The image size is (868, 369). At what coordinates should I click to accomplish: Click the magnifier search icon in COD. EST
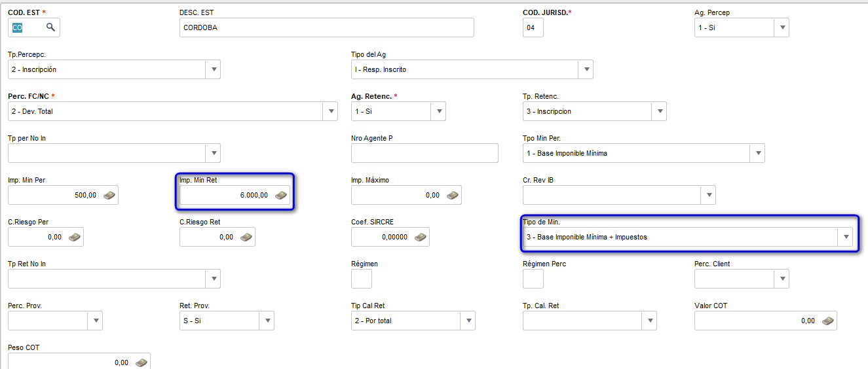pyautogui.click(x=50, y=27)
